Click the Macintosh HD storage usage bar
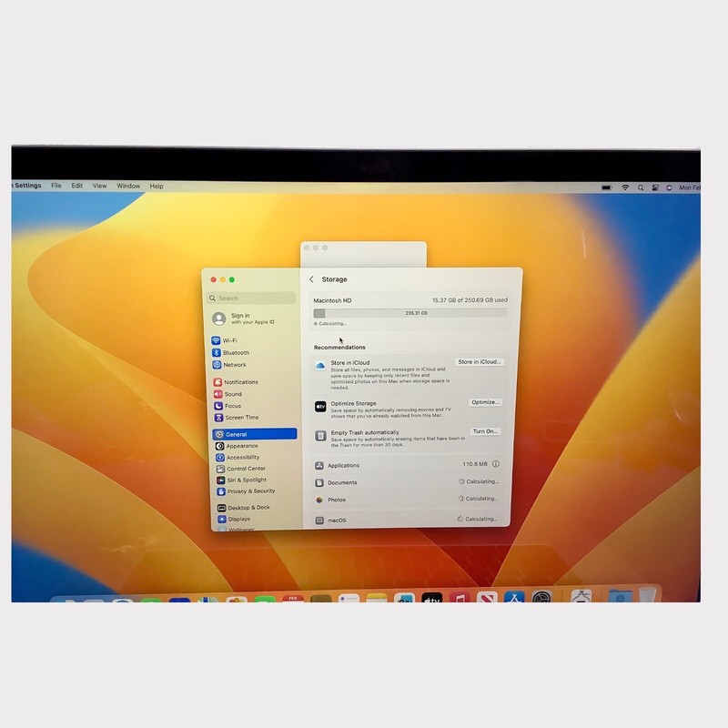This screenshot has width=728, height=728. point(410,313)
